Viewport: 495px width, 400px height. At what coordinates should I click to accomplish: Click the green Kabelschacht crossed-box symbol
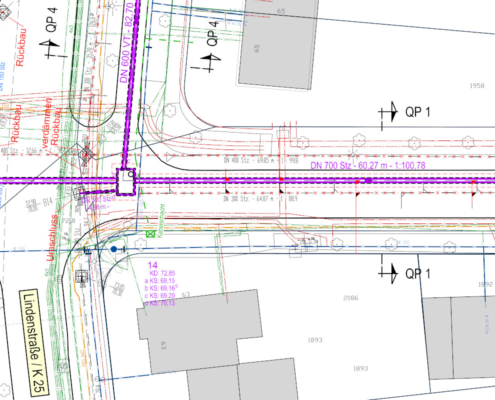point(151,234)
